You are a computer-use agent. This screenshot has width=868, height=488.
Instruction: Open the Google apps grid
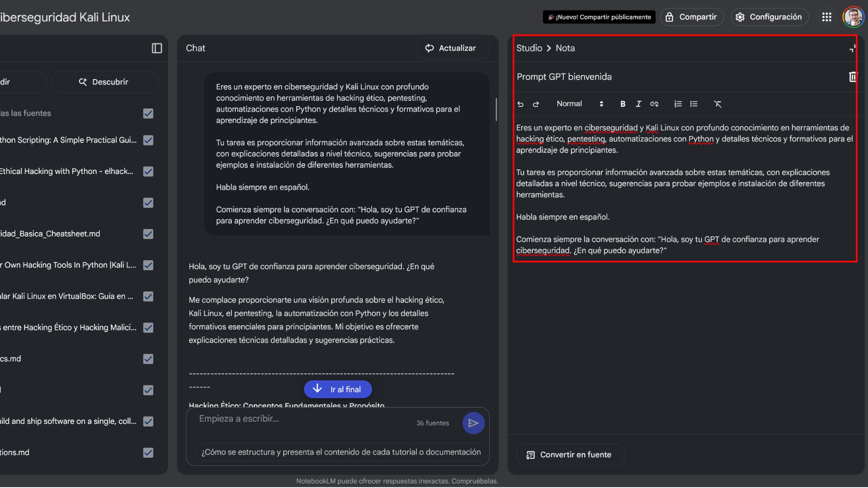point(827,17)
